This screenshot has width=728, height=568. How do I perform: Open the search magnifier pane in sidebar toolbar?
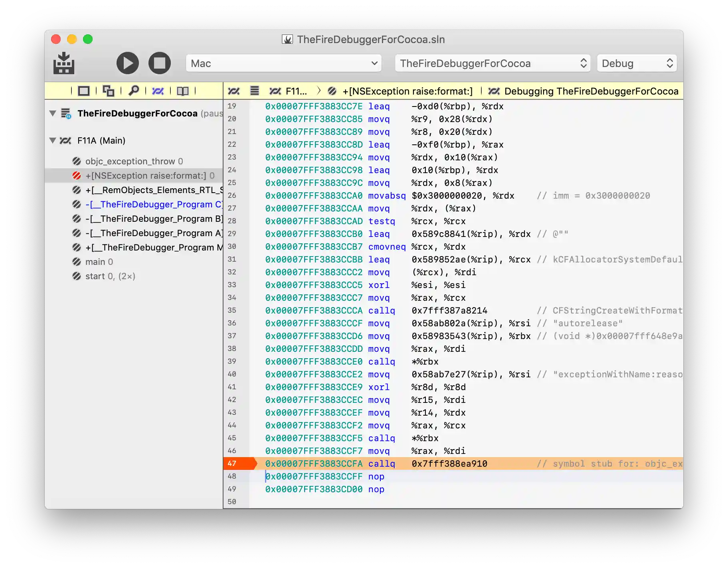tap(134, 91)
